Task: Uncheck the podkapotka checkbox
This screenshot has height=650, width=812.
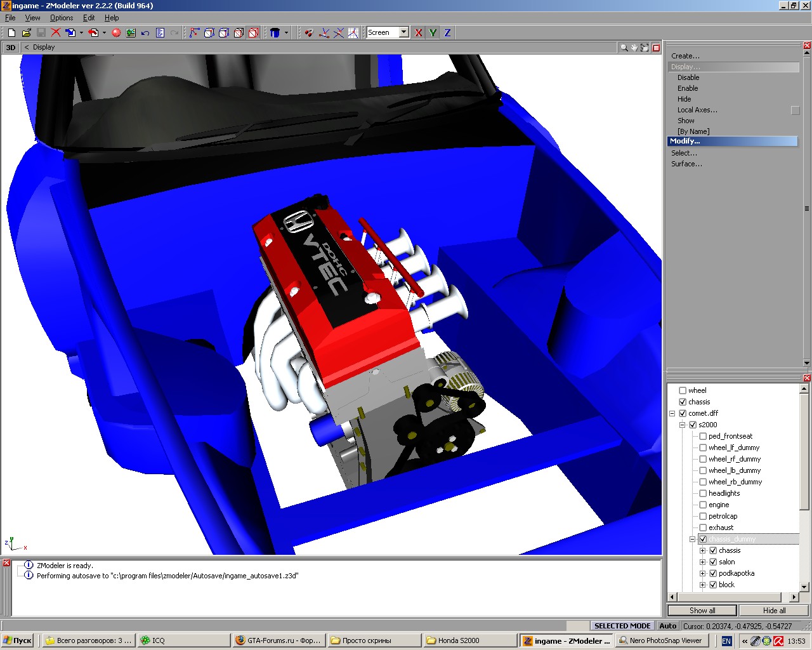Action: (x=713, y=573)
